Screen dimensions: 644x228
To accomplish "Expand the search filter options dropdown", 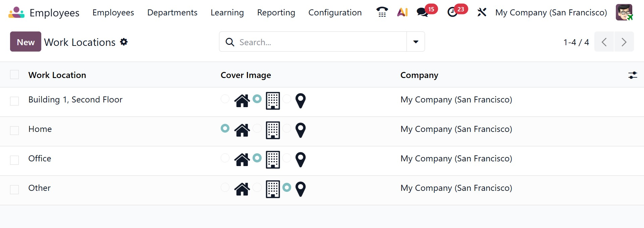I will [x=416, y=42].
